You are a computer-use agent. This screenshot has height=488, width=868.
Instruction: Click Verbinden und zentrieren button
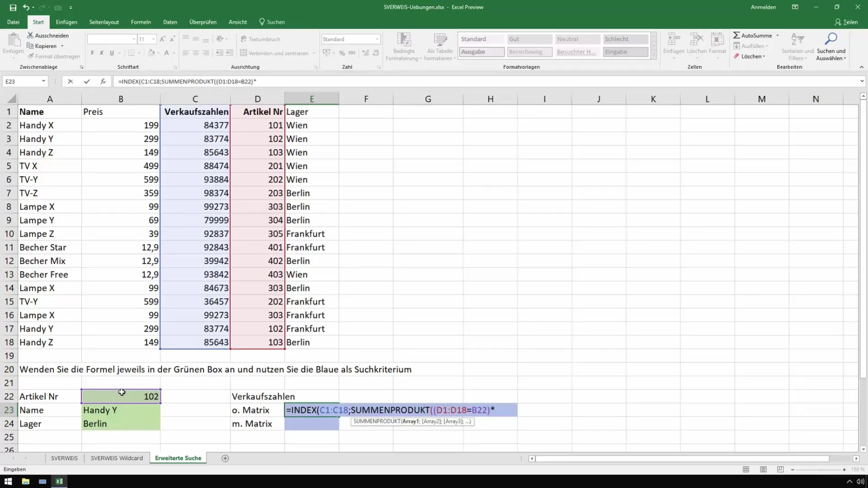coord(274,53)
